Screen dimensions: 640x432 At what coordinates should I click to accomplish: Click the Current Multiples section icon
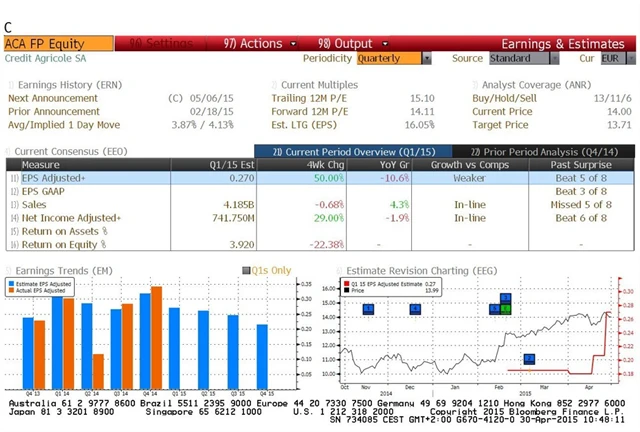pos(274,85)
